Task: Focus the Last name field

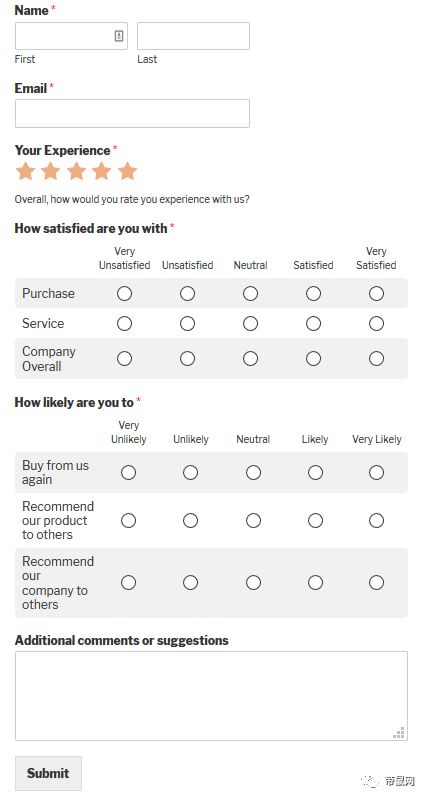Action: point(193,36)
